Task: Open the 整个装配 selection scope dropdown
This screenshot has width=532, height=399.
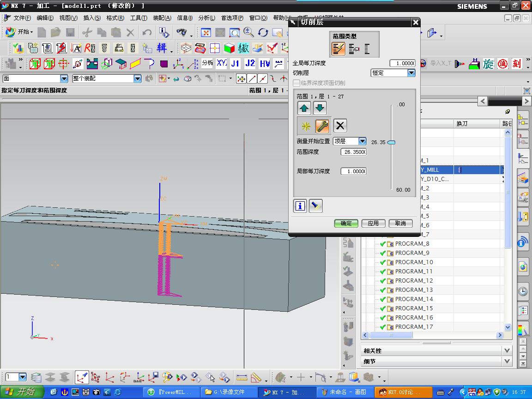Action: 137,79
